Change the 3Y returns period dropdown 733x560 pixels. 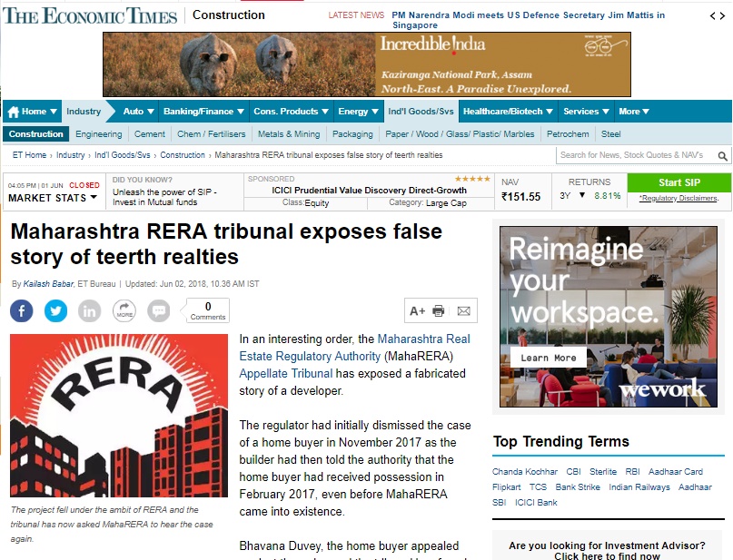(x=582, y=195)
